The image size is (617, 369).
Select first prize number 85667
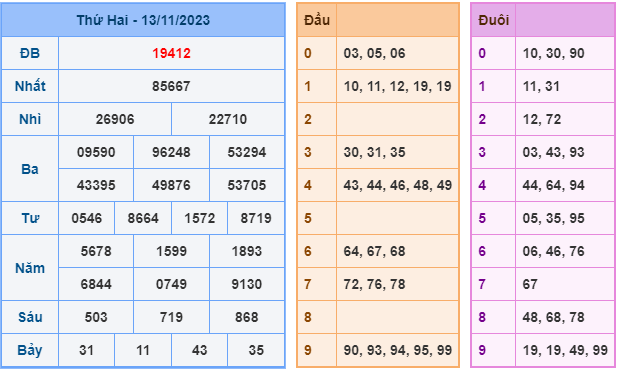tap(172, 86)
